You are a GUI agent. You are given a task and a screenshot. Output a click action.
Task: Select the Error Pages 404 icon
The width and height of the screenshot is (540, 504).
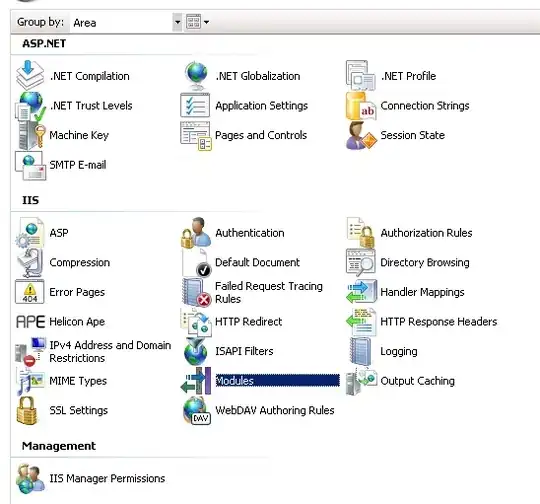pyautogui.click(x=30, y=292)
